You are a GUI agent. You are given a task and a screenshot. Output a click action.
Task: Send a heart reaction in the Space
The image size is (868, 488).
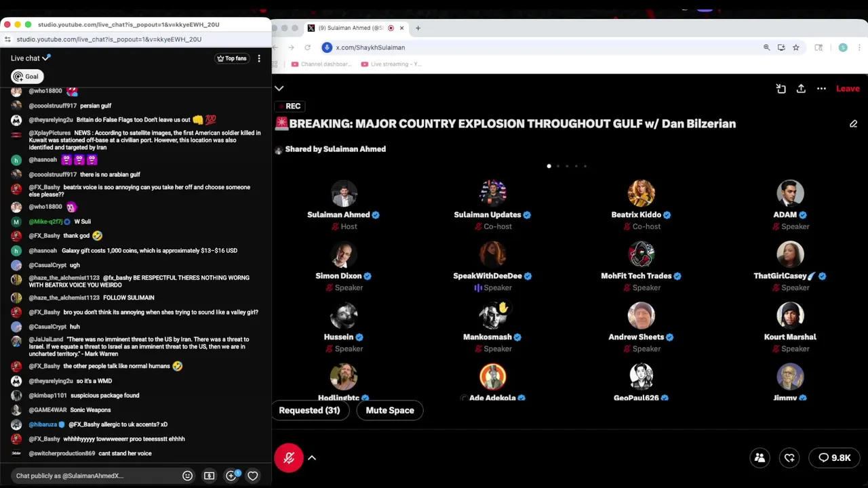(x=789, y=457)
